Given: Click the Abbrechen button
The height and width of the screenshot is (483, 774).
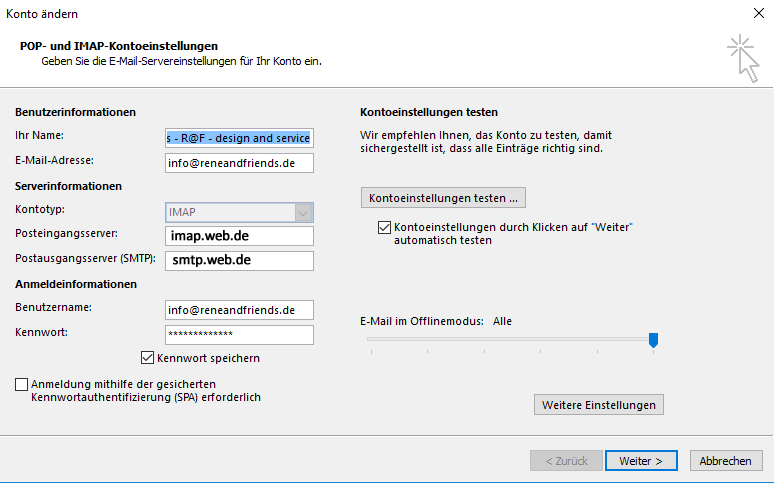Looking at the screenshot, I should click(x=725, y=461).
